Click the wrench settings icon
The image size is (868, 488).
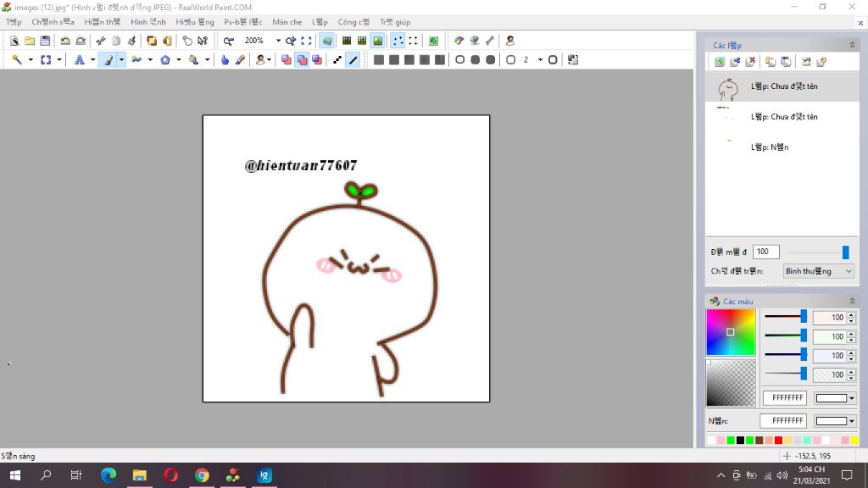click(490, 41)
